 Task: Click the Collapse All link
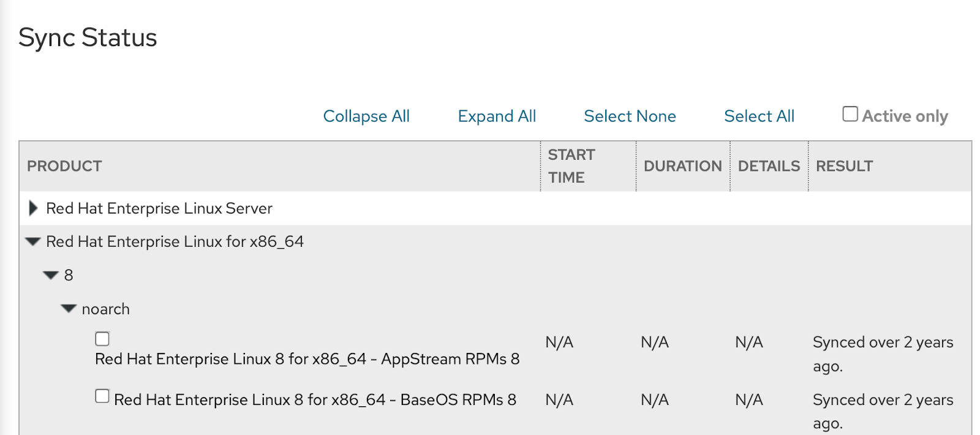coord(366,116)
